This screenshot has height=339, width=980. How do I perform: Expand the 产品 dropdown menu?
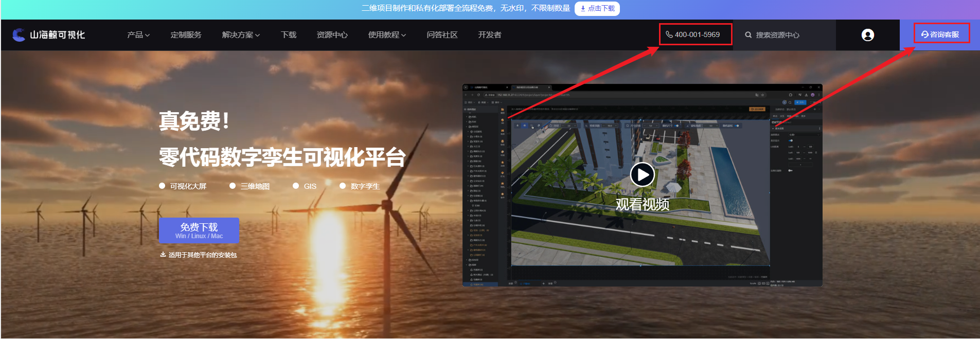point(138,35)
